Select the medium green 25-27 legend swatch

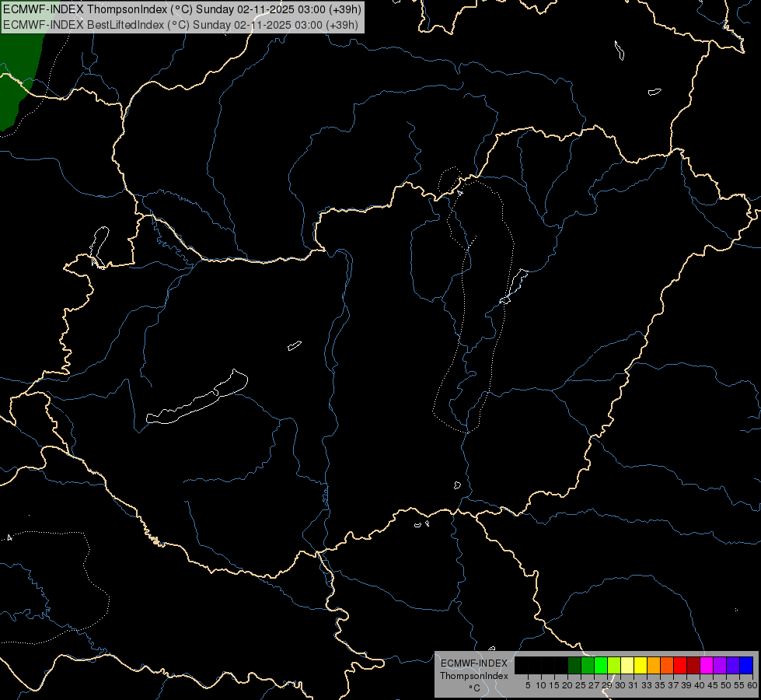click(x=588, y=665)
